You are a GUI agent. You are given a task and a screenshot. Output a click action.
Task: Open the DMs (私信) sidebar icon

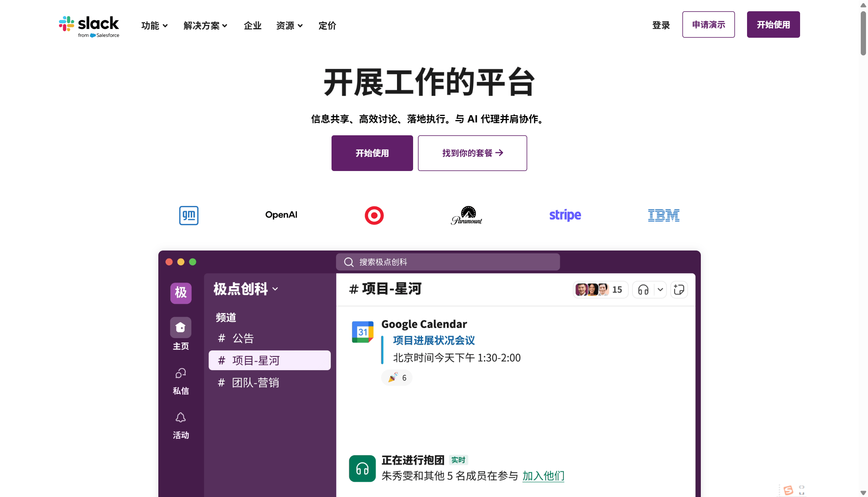[180, 373]
